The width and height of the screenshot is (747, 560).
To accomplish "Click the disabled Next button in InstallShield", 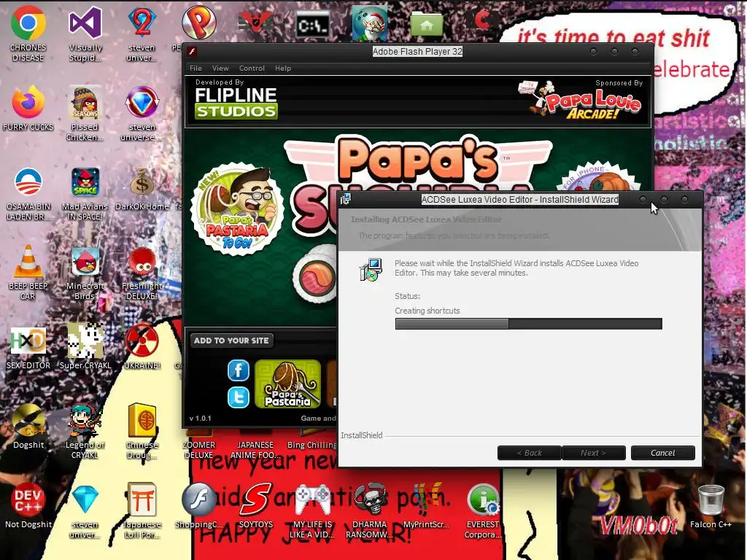I will tap(594, 453).
